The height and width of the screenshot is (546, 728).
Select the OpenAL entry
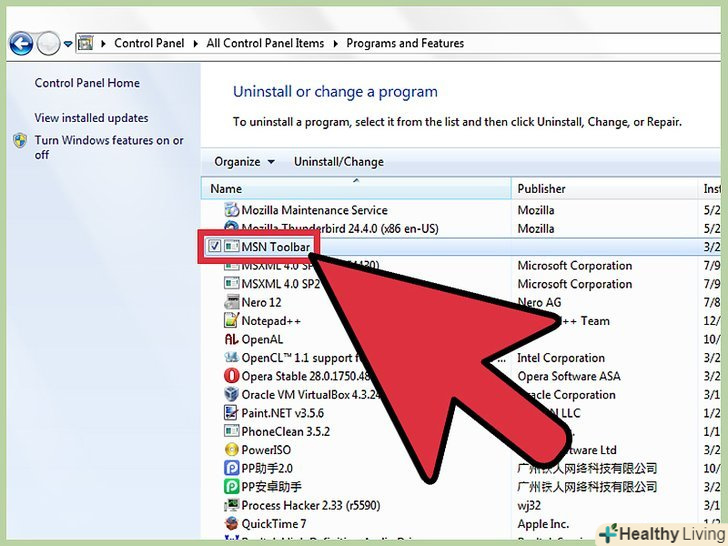pos(262,339)
